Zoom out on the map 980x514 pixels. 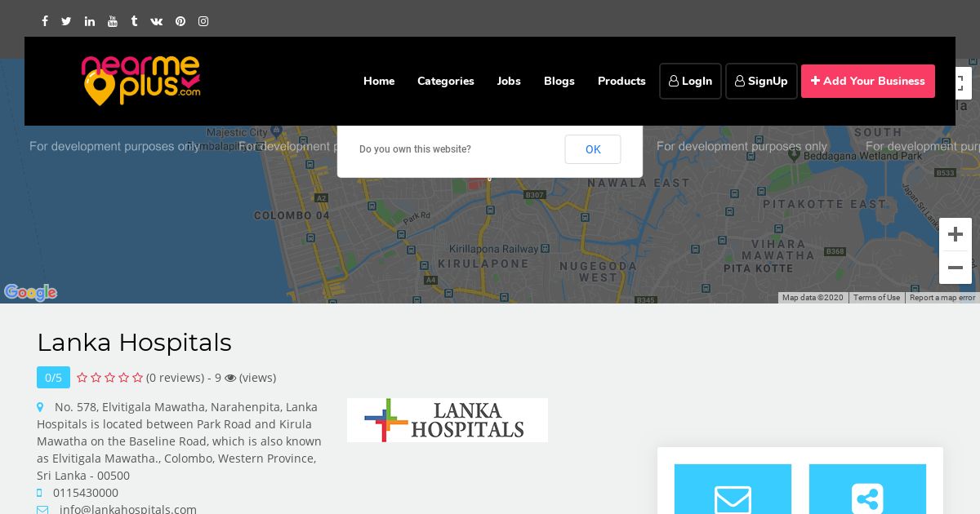955,268
